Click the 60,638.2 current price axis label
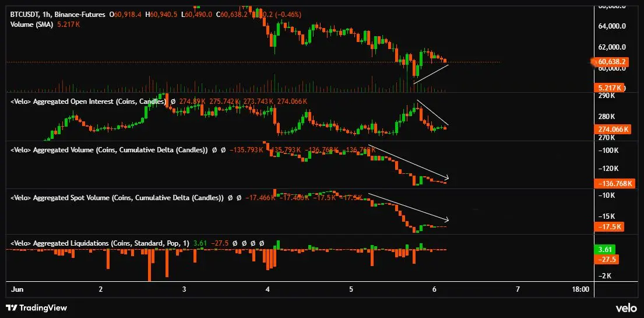 611,62
